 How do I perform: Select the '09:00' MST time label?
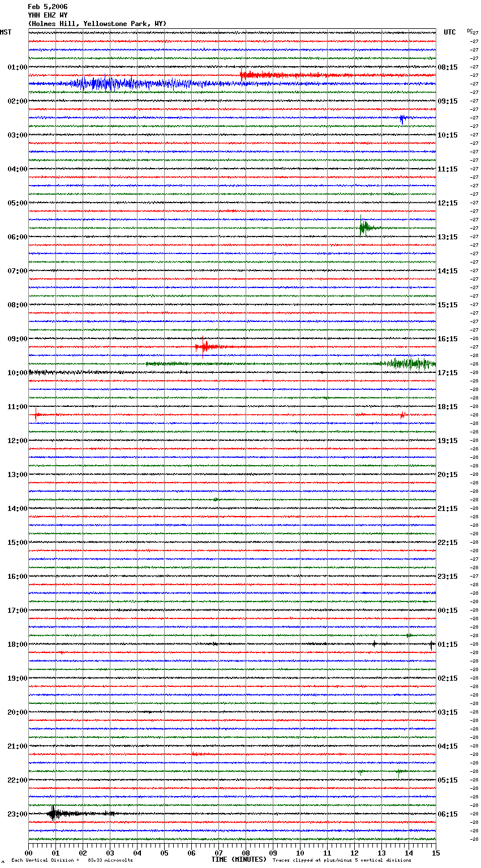pos(18,339)
